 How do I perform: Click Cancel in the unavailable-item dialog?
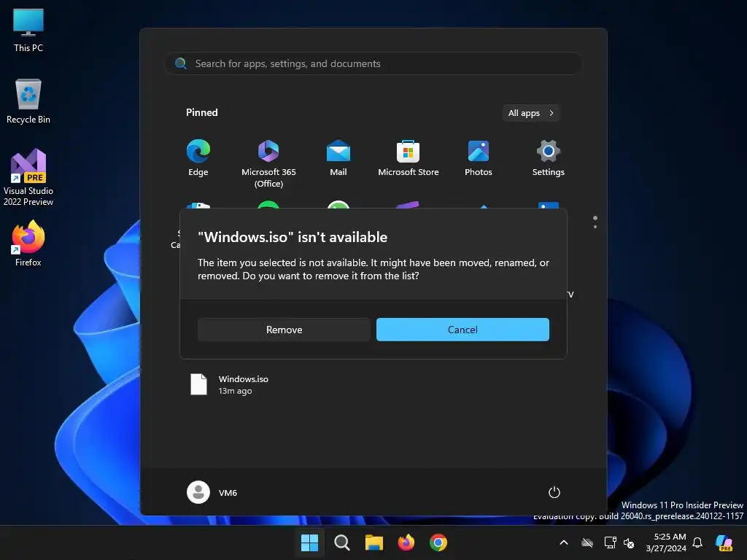[462, 330]
